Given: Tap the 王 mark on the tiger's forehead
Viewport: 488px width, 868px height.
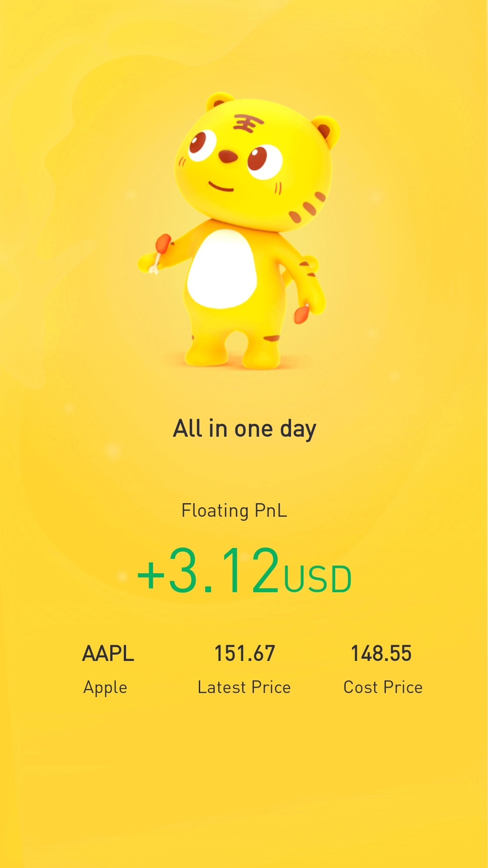Looking at the screenshot, I should click(248, 123).
